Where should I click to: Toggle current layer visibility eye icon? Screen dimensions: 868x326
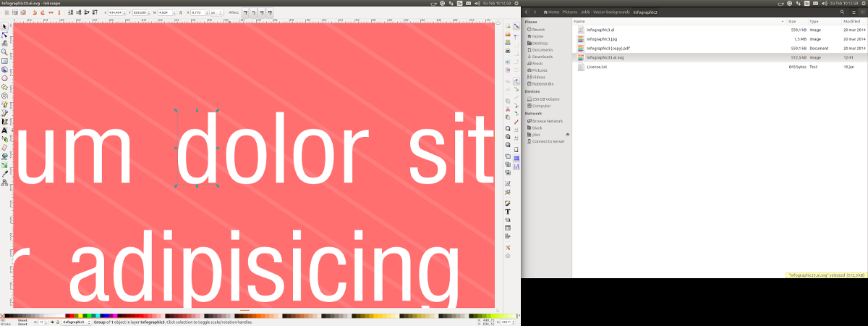52,322
